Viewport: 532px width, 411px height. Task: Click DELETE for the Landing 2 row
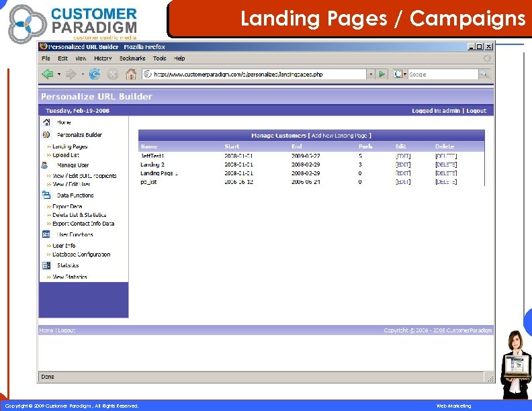coord(446,165)
